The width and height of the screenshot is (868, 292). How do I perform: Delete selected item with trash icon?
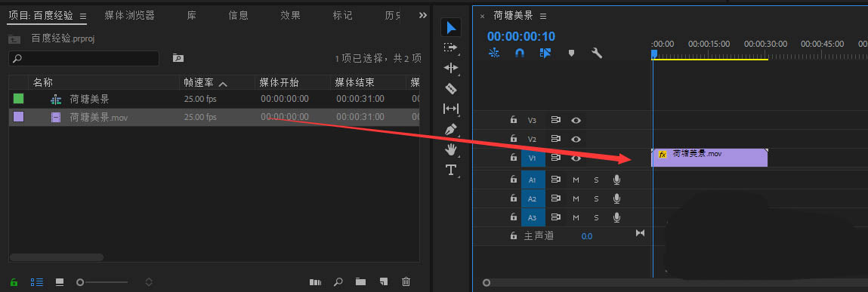pyautogui.click(x=406, y=281)
